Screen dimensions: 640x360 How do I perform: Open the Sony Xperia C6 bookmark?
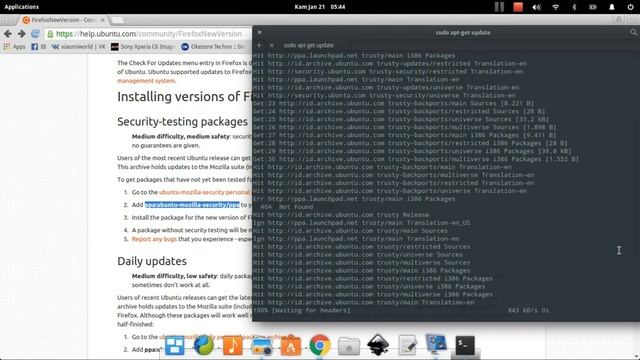[142, 47]
